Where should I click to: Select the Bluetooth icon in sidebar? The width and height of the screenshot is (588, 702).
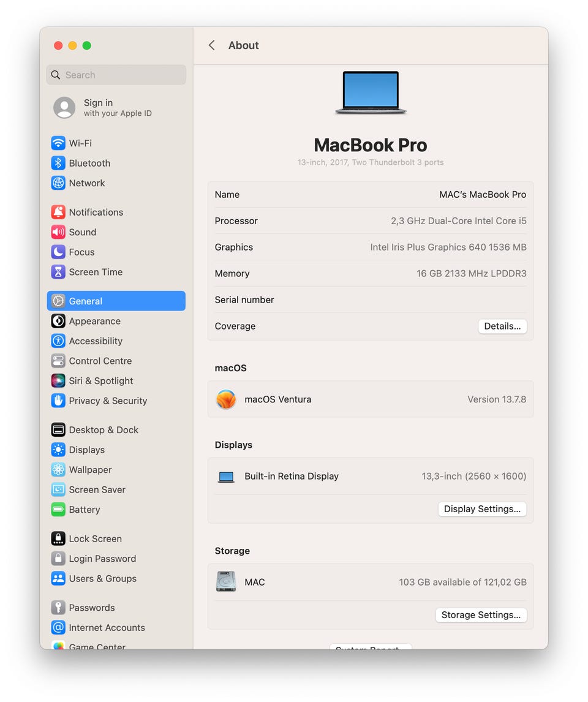click(58, 163)
